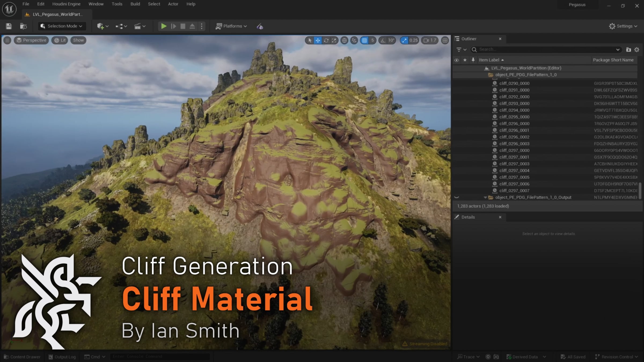The image size is (644, 362).
Task: Toggle grid snapping in viewport toolbar
Action: pyautogui.click(x=364, y=40)
